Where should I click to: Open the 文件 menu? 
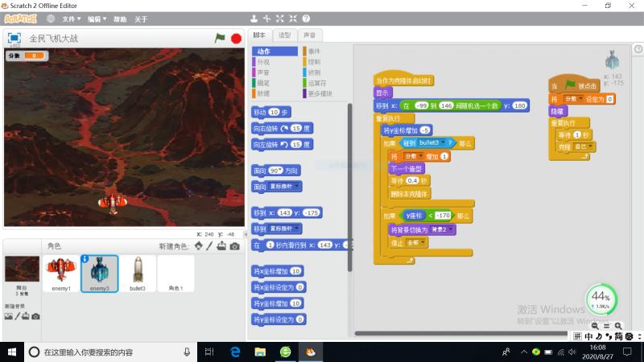point(72,18)
